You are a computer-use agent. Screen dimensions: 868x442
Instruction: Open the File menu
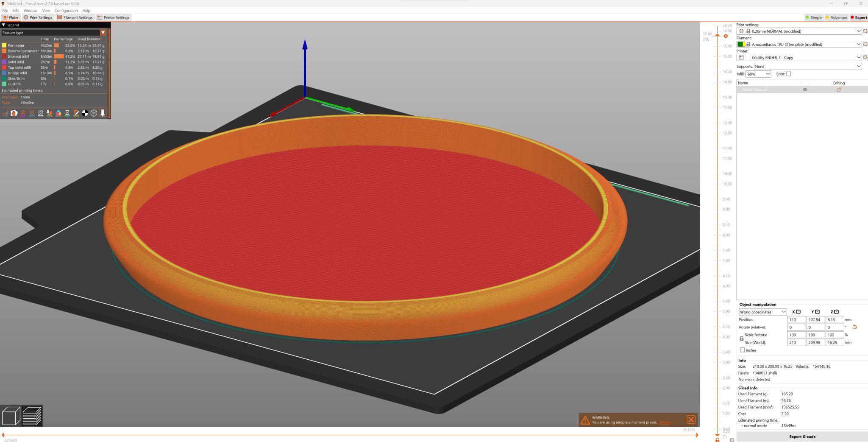pos(5,11)
